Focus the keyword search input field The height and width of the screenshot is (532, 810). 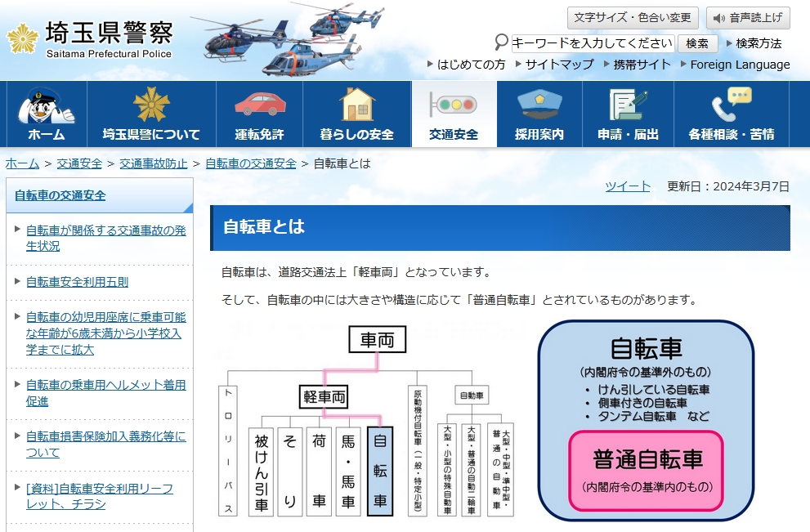(593, 43)
